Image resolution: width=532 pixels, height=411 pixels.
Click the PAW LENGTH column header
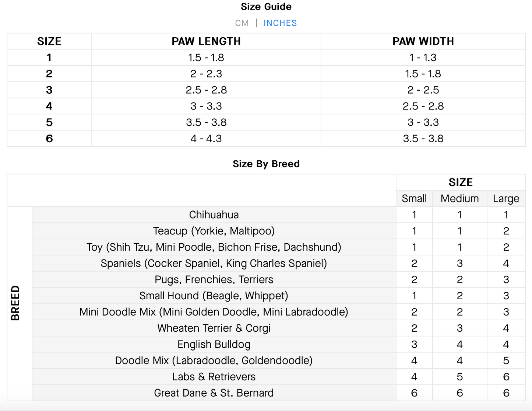pos(206,41)
